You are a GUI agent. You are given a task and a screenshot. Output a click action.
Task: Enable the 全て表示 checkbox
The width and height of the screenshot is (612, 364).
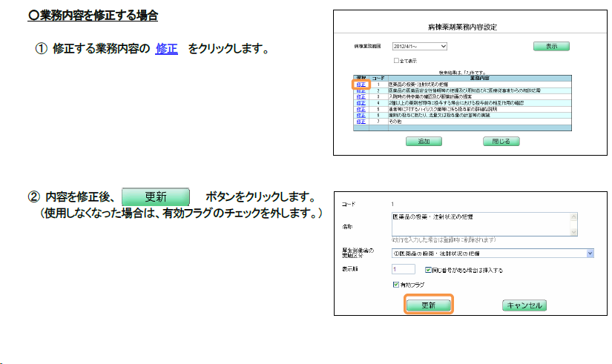(396, 59)
